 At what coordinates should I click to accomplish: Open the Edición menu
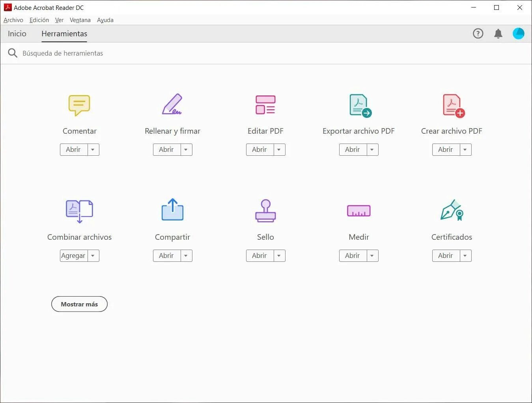pos(39,20)
